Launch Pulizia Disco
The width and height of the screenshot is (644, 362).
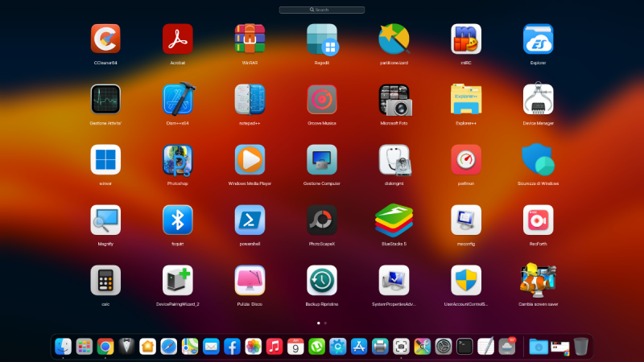coord(250,280)
